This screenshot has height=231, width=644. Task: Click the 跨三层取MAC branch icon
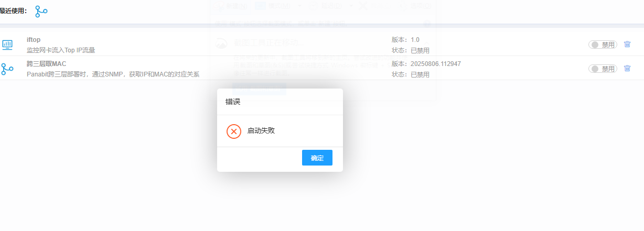pos(7,69)
